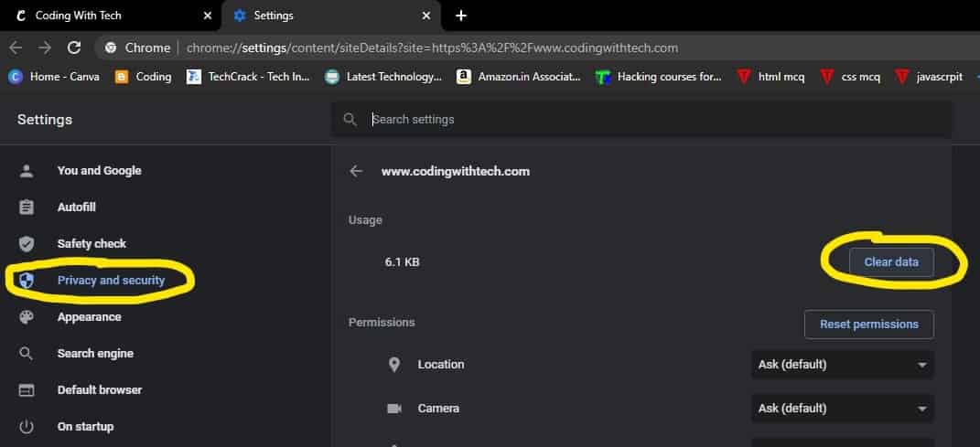The height and width of the screenshot is (447, 980).
Task: Click the 6.1 KB usage value
Action: pos(402,262)
